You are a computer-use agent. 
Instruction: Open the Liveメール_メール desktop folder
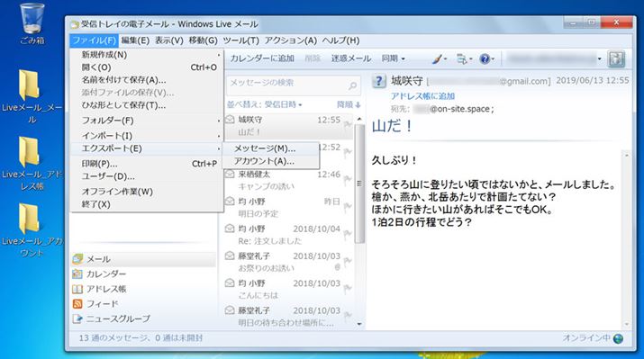coord(32,97)
